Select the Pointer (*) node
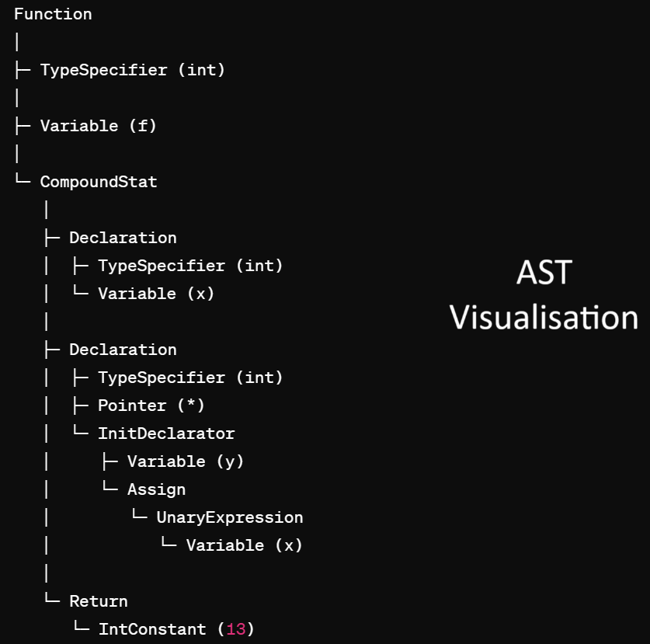 151,406
